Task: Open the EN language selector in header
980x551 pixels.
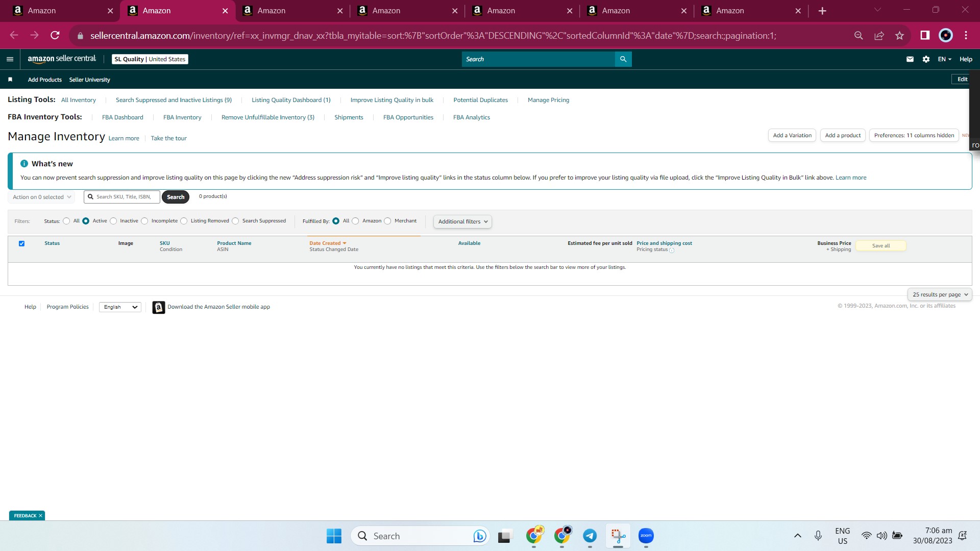Action: [944, 59]
